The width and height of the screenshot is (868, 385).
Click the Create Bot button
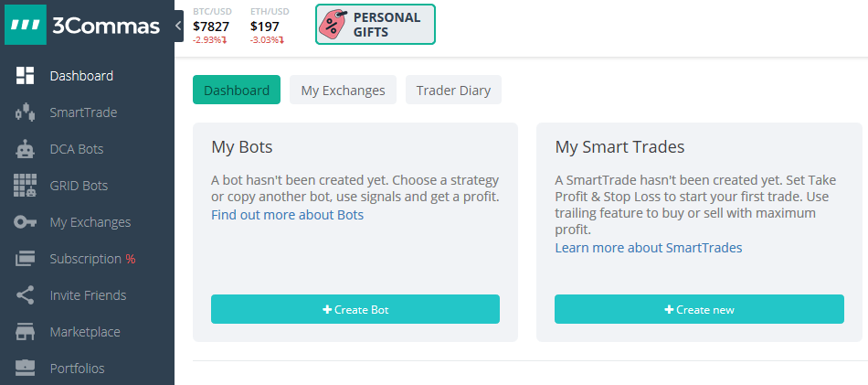[355, 310]
